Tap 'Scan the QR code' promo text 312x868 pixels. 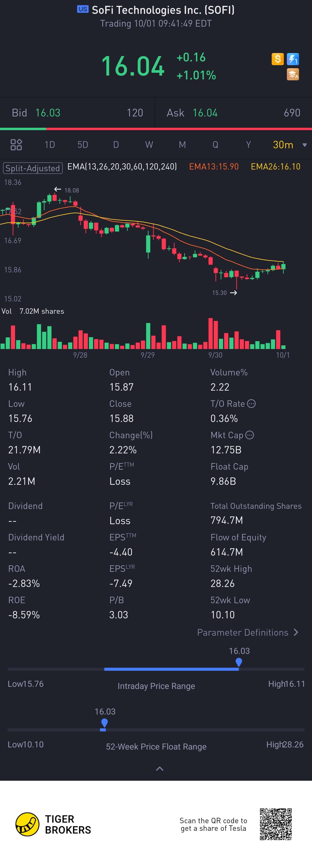click(213, 824)
